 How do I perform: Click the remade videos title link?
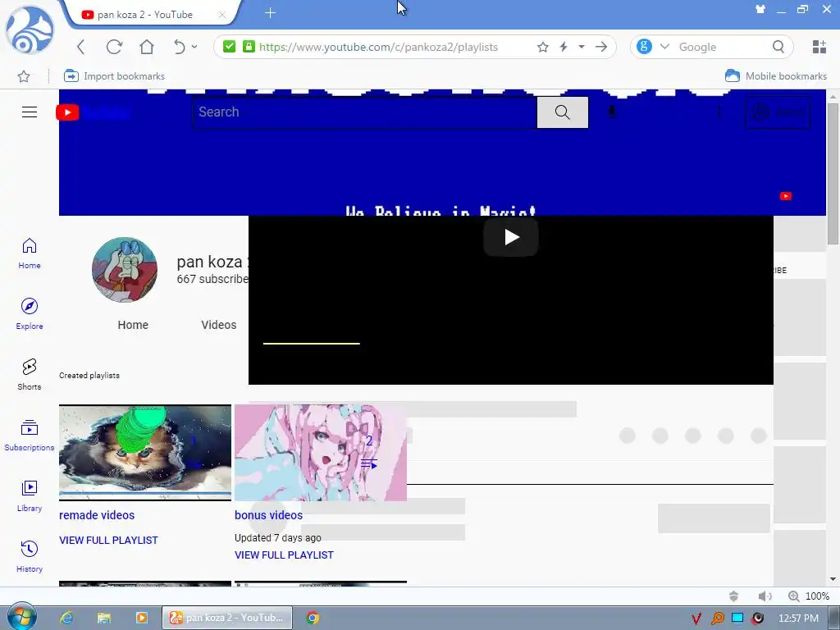97,515
